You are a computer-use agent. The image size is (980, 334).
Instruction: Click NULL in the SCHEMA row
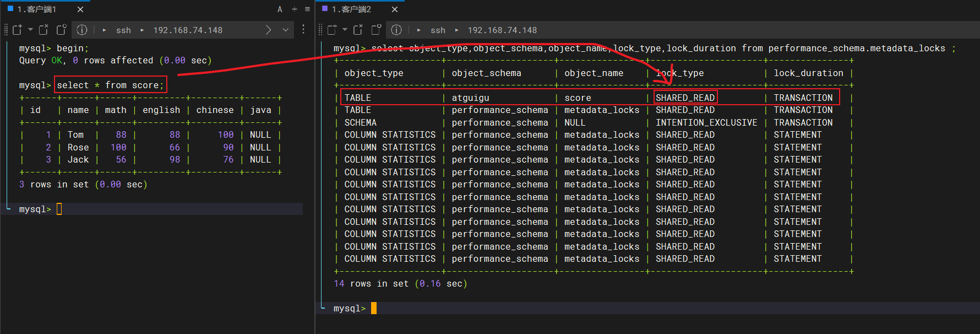[x=575, y=122]
